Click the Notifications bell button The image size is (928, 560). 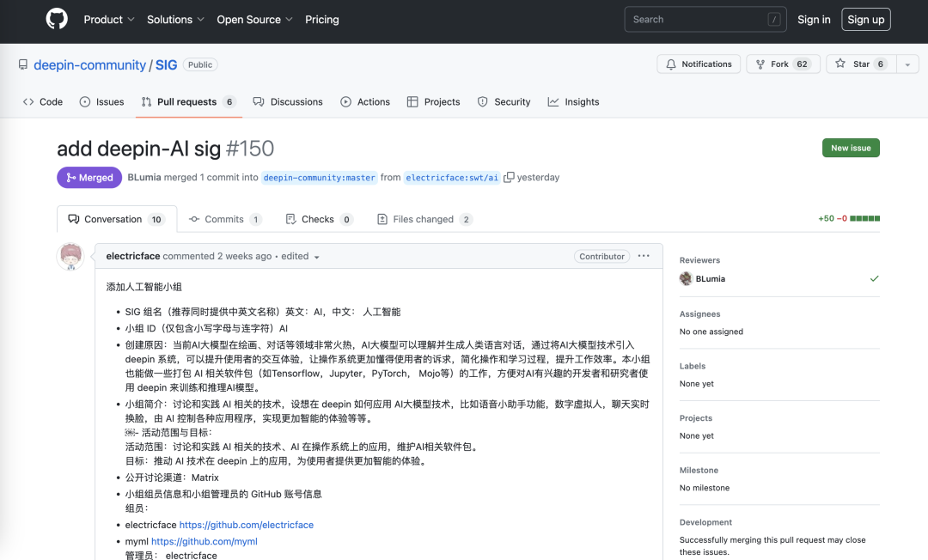point(699,64)
